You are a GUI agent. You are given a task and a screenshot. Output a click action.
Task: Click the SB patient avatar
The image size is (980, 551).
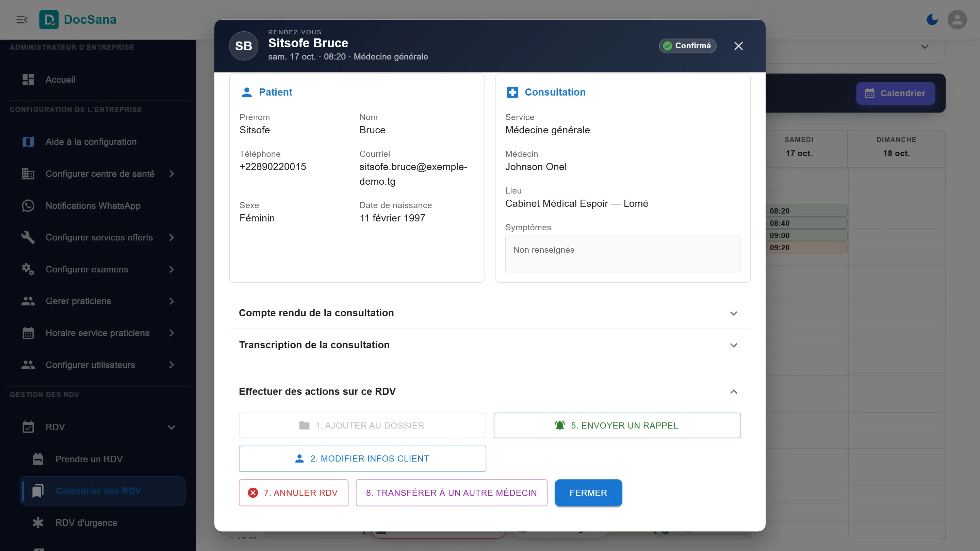(x=244, y=46)
